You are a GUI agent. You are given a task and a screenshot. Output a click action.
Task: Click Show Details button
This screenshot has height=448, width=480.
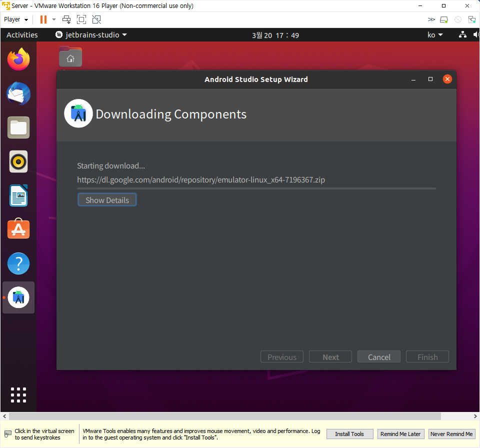[107, 200]
